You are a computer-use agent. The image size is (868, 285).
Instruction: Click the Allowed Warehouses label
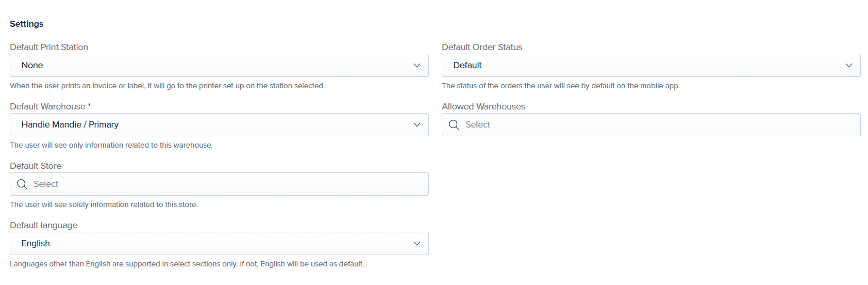pos(483,106)
